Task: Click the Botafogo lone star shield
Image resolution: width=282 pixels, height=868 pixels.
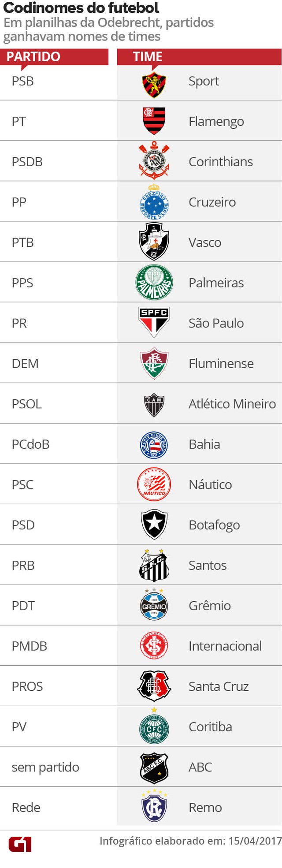Action: tap(154, 525)
